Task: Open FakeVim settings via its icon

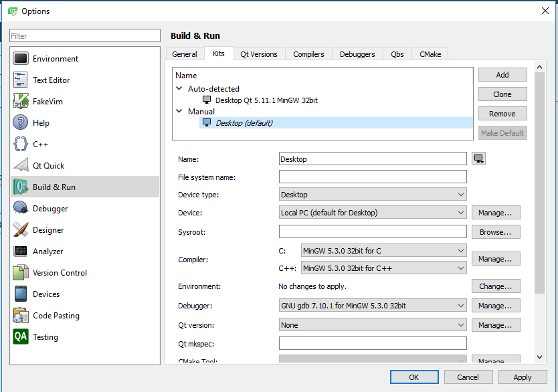Action: (x=21, y=102)
